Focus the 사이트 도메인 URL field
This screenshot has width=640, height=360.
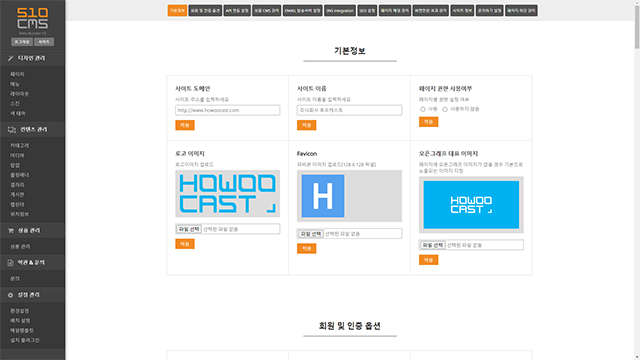228,110
